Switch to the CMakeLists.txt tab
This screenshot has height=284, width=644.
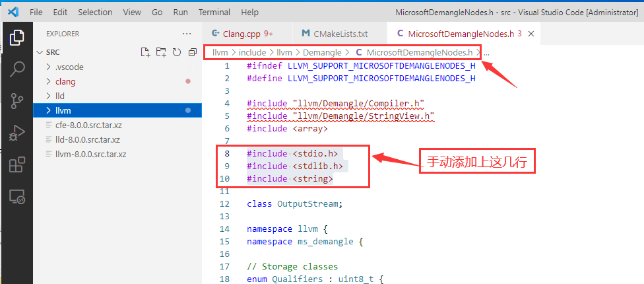pos(340,34)
